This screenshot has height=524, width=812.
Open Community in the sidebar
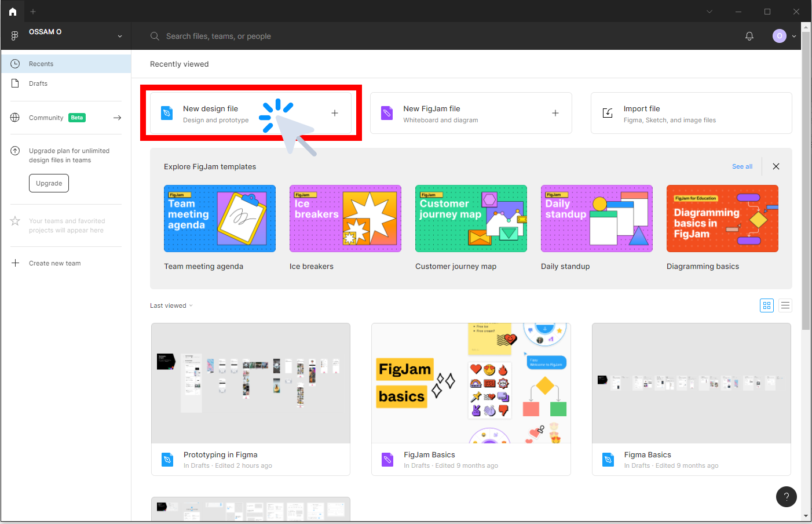(46, 118)
